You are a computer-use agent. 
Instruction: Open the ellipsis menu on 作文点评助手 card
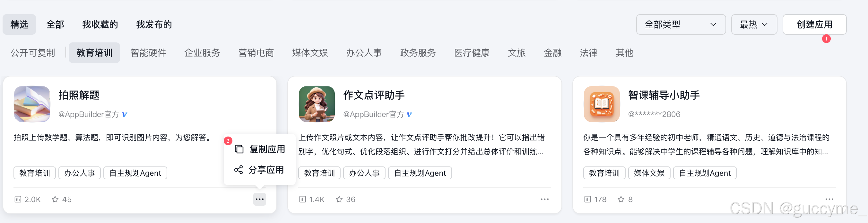tap(544, 199)
